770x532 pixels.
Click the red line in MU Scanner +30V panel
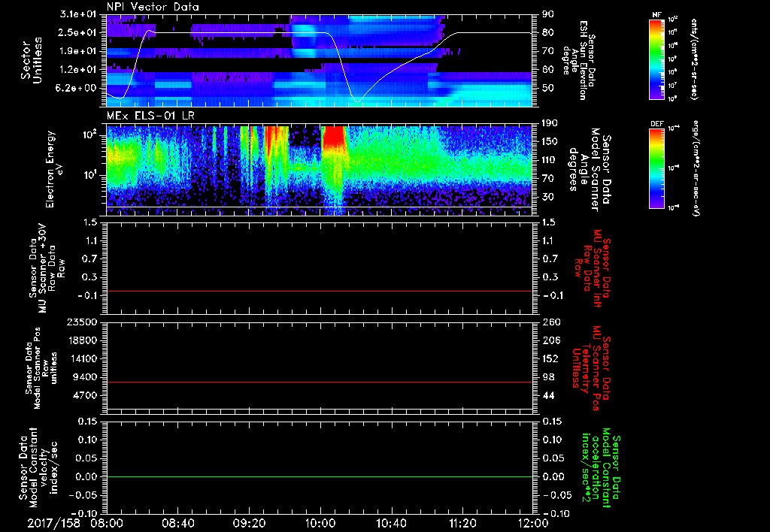[x=319, y=292]
